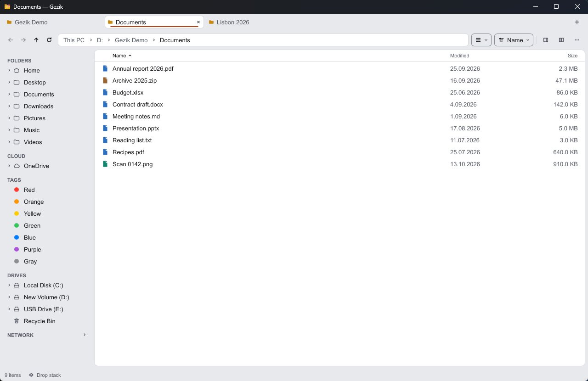Sort by the Modified column header
The image size is (588, 381).
[459, 56]
